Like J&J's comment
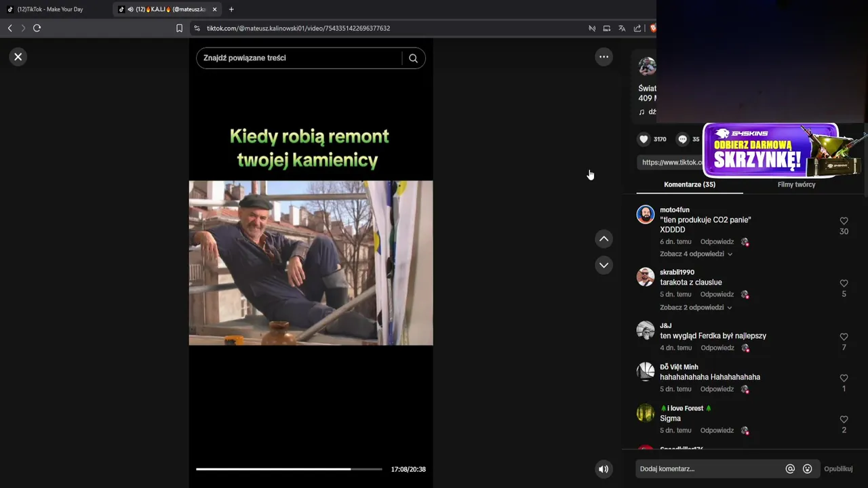 (844, 337)
